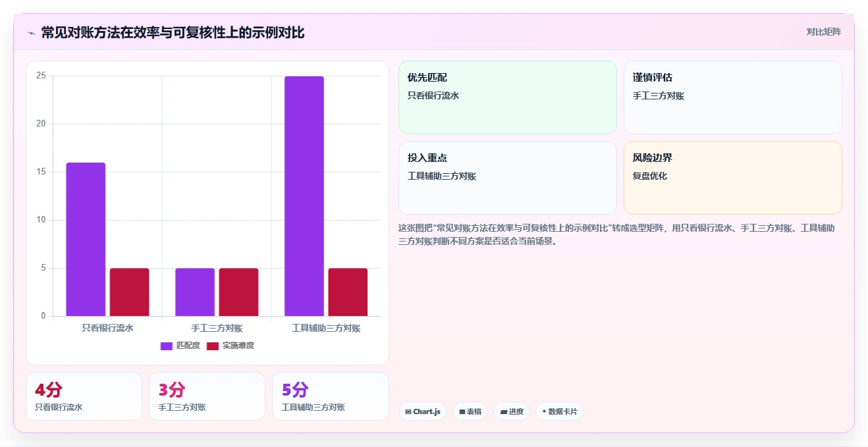
Task: Open the 风险边界 card
Action: (733, 178)
